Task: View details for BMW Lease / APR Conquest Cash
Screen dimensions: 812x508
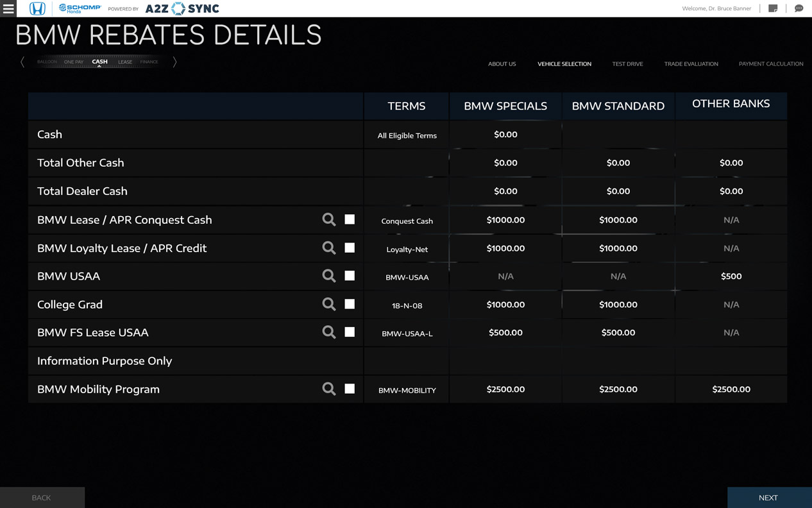Action: click(329, 220)
